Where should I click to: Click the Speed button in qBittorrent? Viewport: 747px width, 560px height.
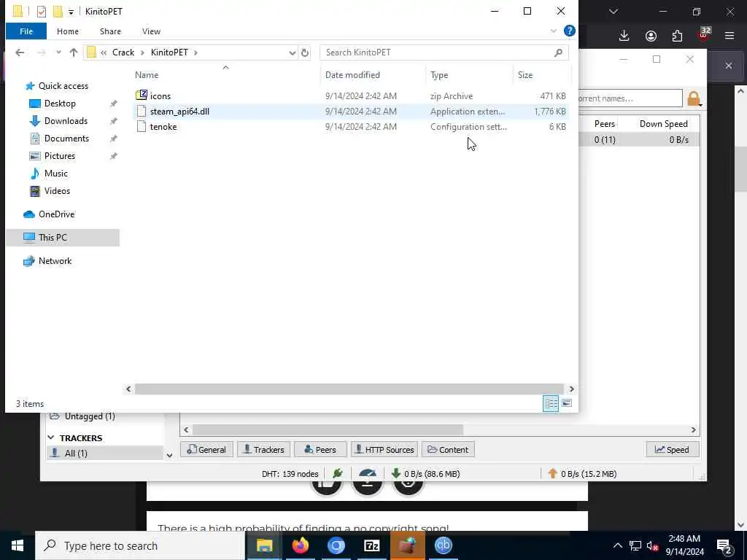(x=672, y=449)
